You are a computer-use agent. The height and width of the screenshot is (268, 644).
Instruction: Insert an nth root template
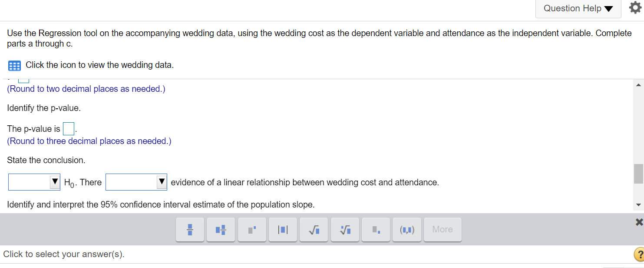coord(345,229)
